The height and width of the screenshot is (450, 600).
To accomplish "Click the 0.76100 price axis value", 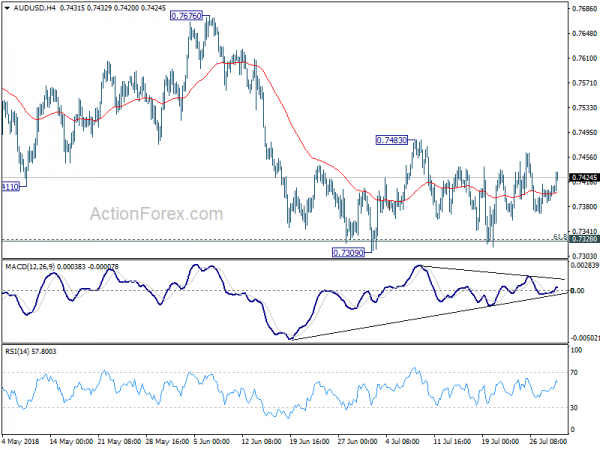I will [x=584, y=58].
